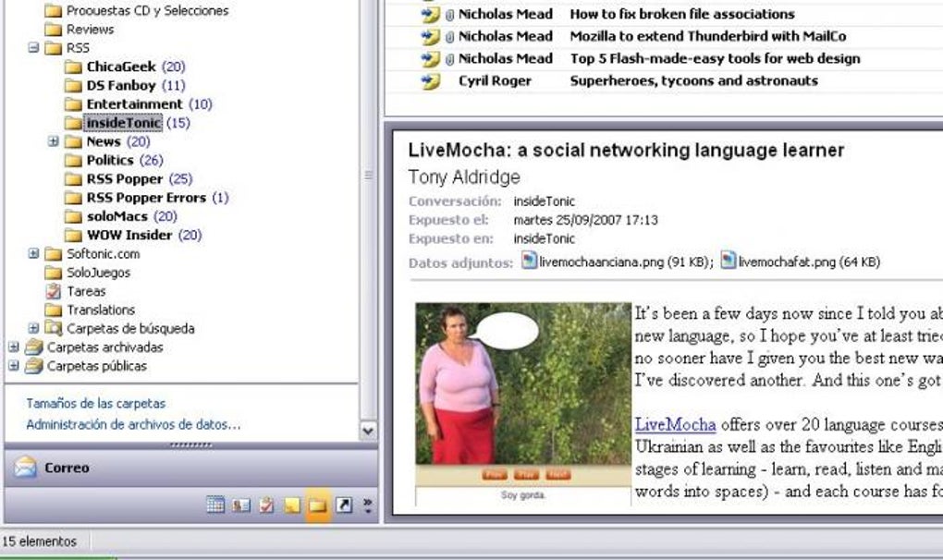Open the Tasks icon in the navigation bar
943x560 pixels.
[266, 505]
